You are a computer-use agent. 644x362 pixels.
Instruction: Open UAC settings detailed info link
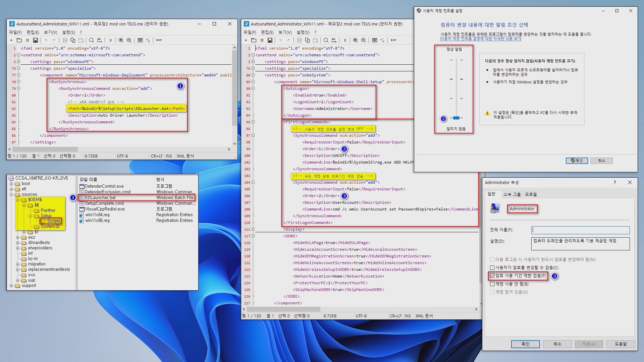tap(480, 39)
